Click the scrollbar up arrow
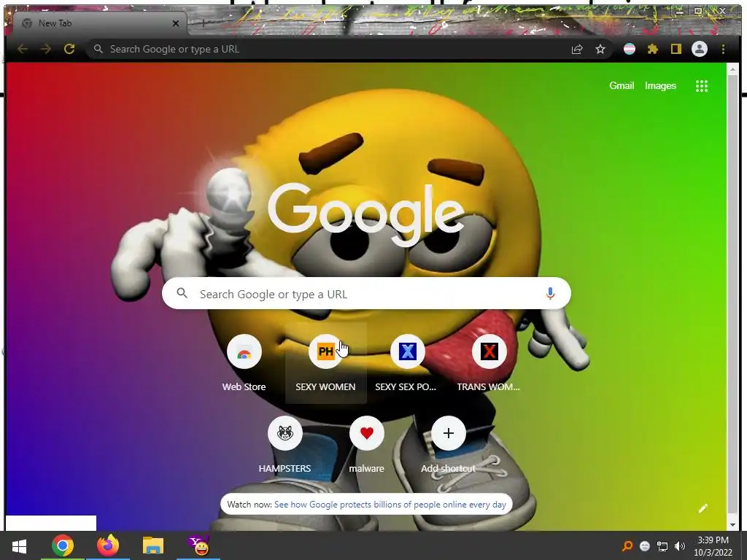Image resolution: width=747 pixels, height=560 pixels. [732, 70]
